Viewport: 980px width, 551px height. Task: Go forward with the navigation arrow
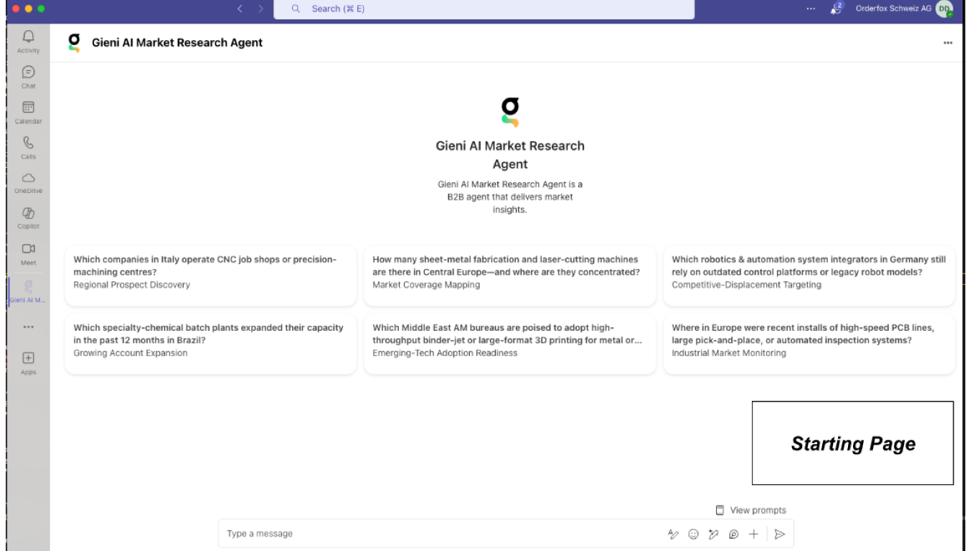(x=260, y=9)
